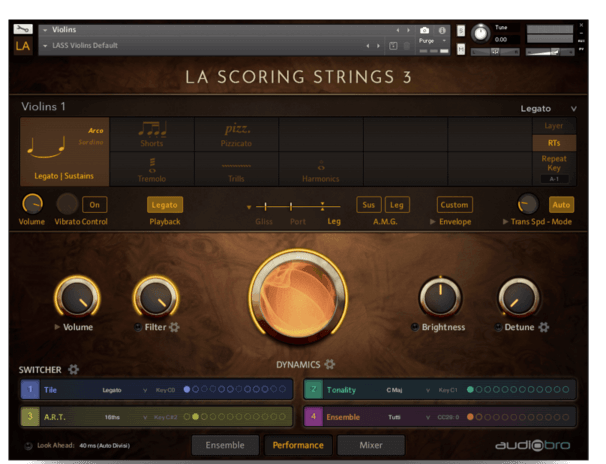Toggle A.M.G. Leg button
Viewport: 606px width, 464px height.
pyautogui.click(x=397, y=205)
